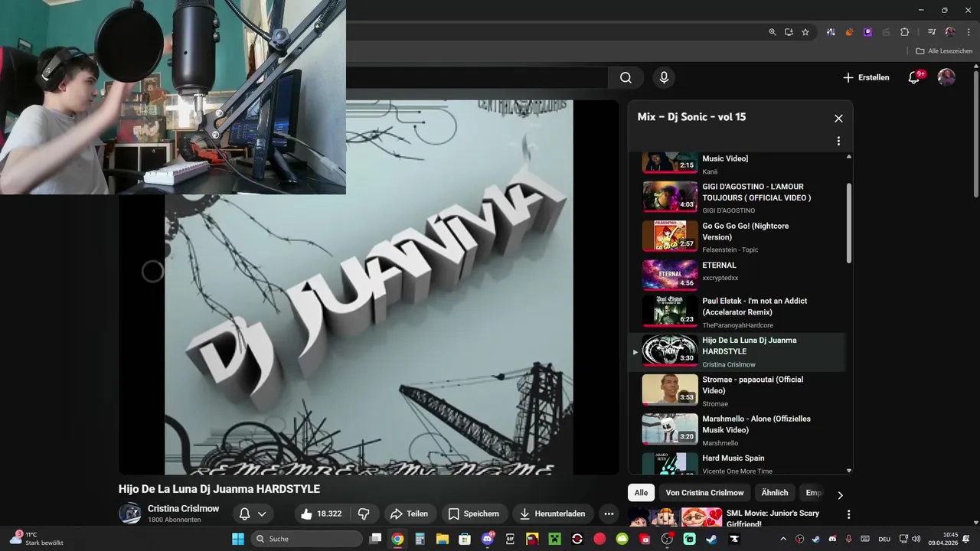Click the playlist scroll down arrow
Image resolution: width=980 pixels, height=551 pixels.
848,471
